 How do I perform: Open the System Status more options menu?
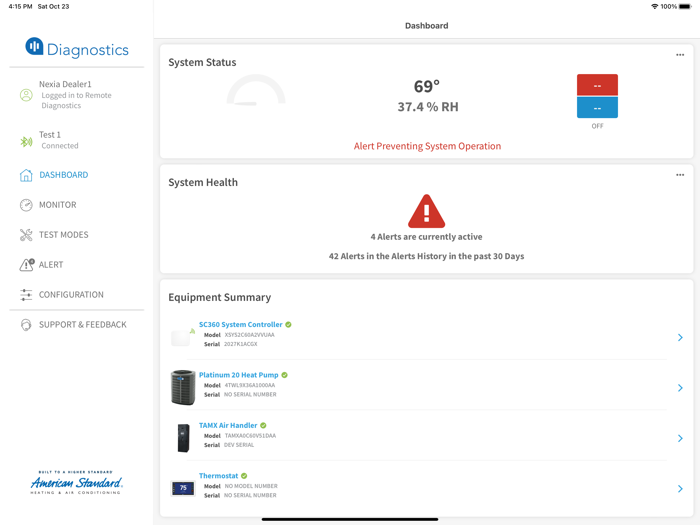pos(680,55)
